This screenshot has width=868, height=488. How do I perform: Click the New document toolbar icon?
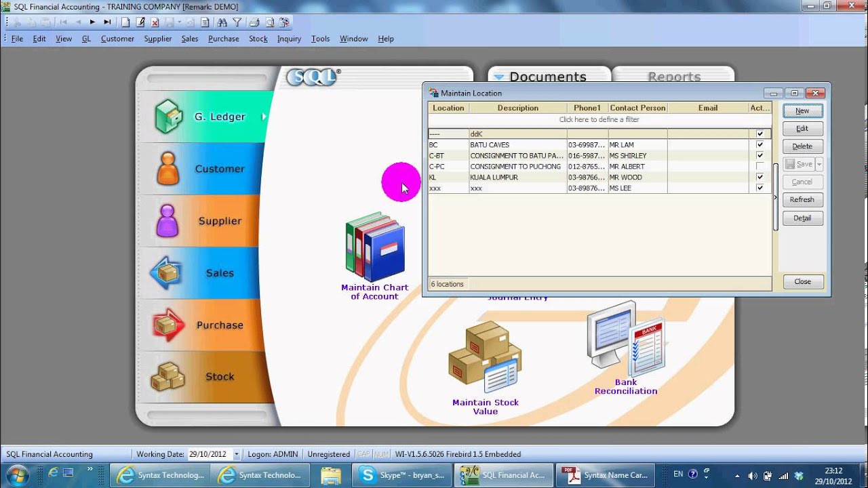125,22
